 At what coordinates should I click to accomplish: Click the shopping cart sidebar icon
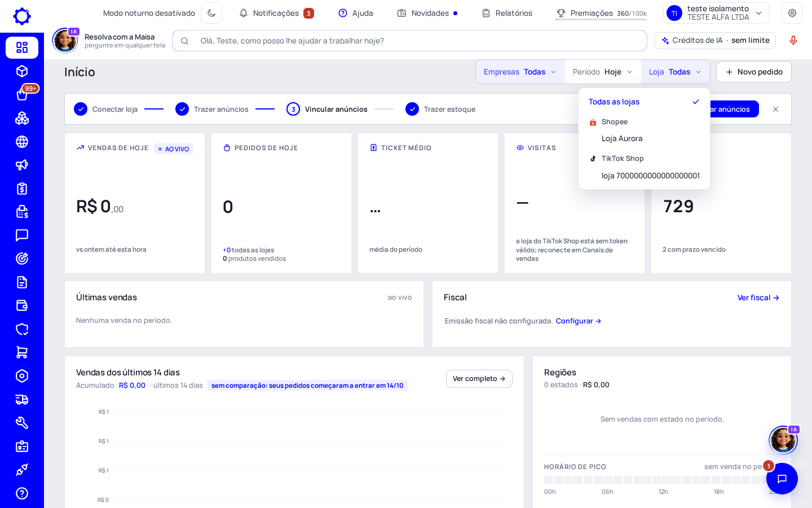point(22,352)
